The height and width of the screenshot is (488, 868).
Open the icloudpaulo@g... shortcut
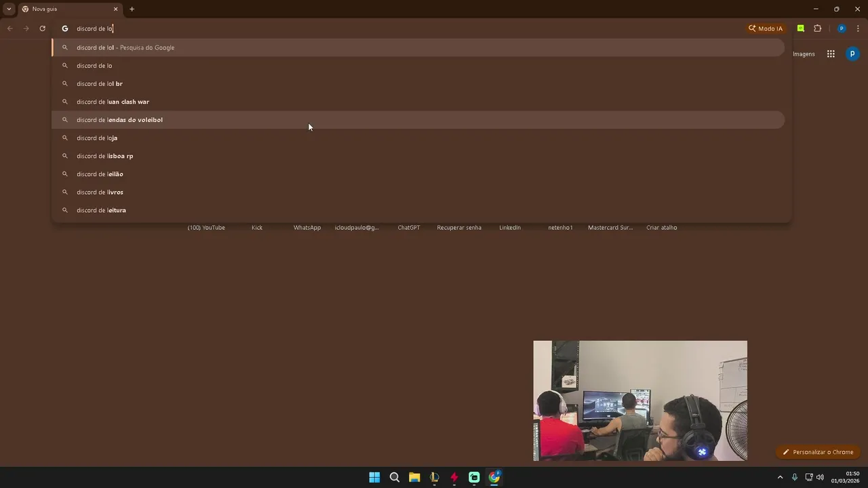coord(357,228)
